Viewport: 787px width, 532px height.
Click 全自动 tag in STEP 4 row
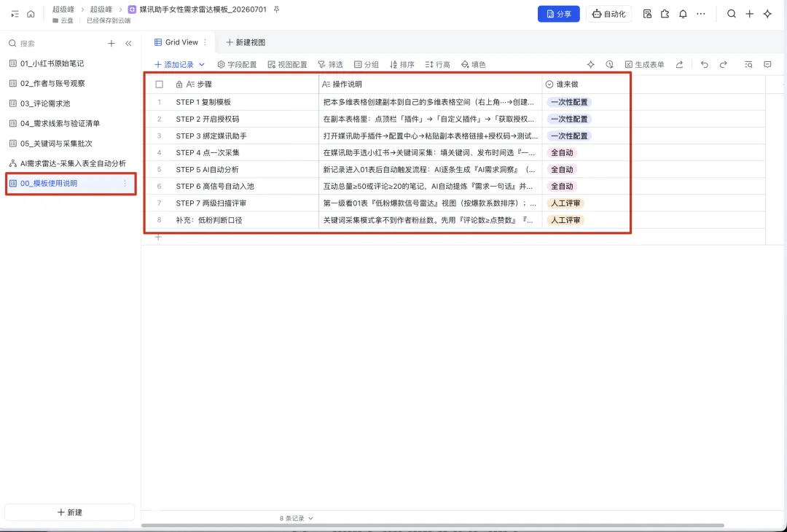tap(562, 152)
